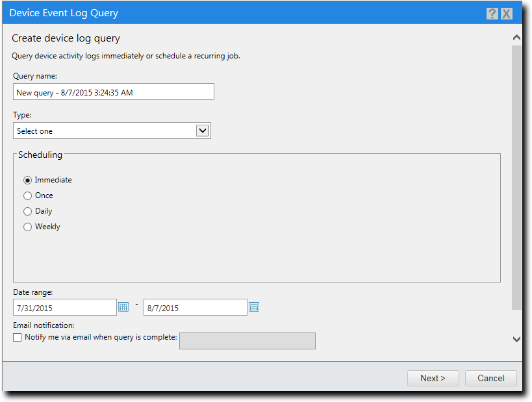
Task: Click the Next button
Action: 433,378
